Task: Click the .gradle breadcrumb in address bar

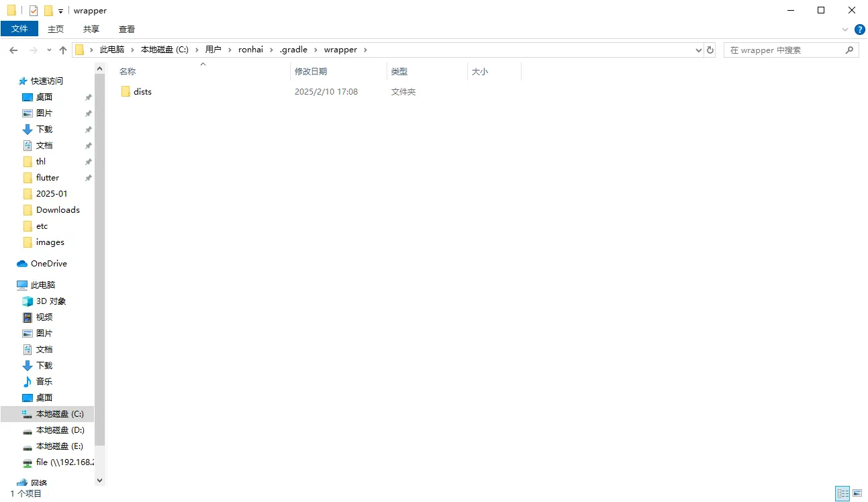Action: pos(293,50)
